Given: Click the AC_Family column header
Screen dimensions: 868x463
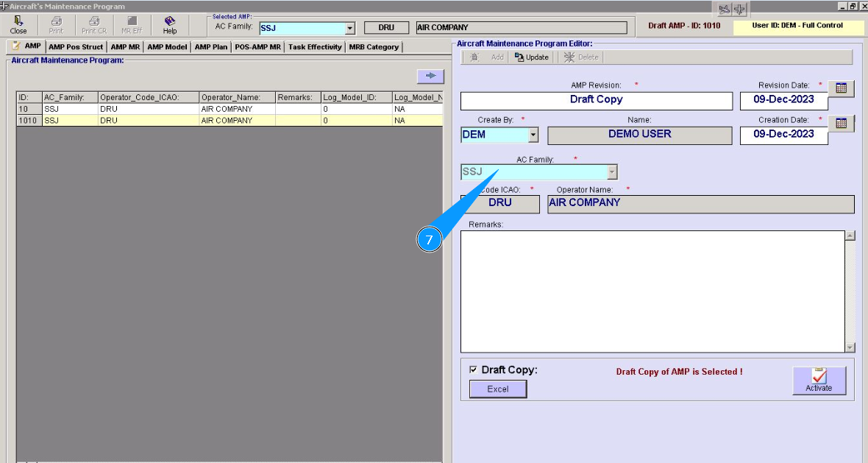Looking at the screenshot, I should click(70, 97).
